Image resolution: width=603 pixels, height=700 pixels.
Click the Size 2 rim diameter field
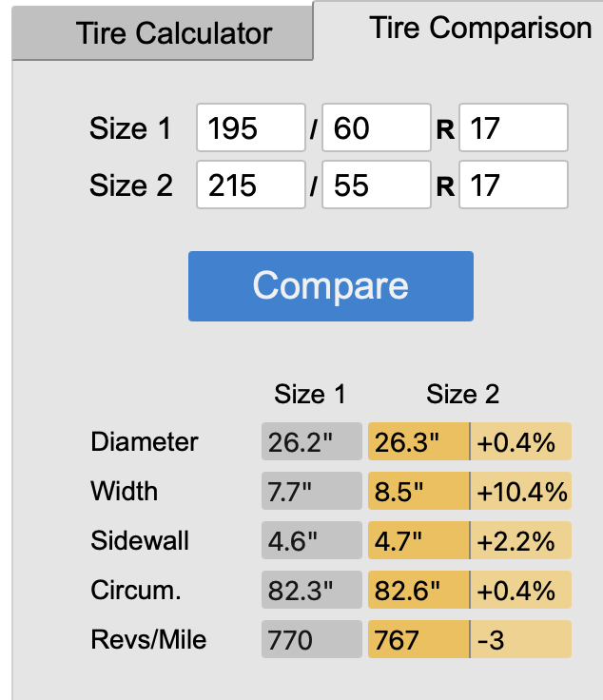pyautogui.click(x=513, y=185)
